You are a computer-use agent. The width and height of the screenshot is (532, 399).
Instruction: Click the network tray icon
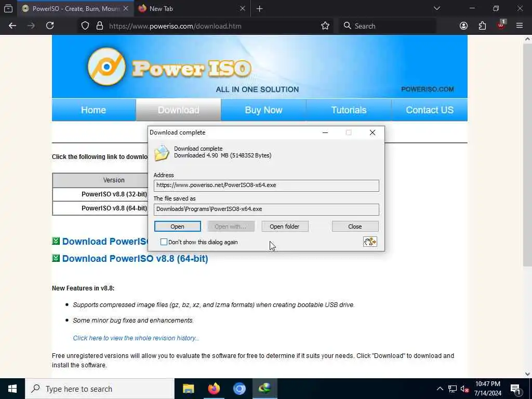[x=453, y=389]
